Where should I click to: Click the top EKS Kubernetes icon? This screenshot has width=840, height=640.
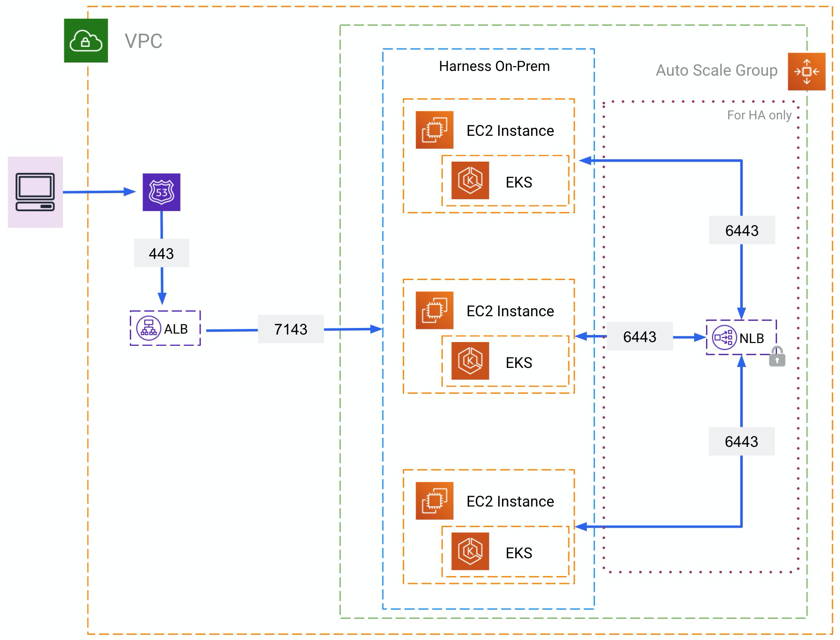click(x=470, y=180)
